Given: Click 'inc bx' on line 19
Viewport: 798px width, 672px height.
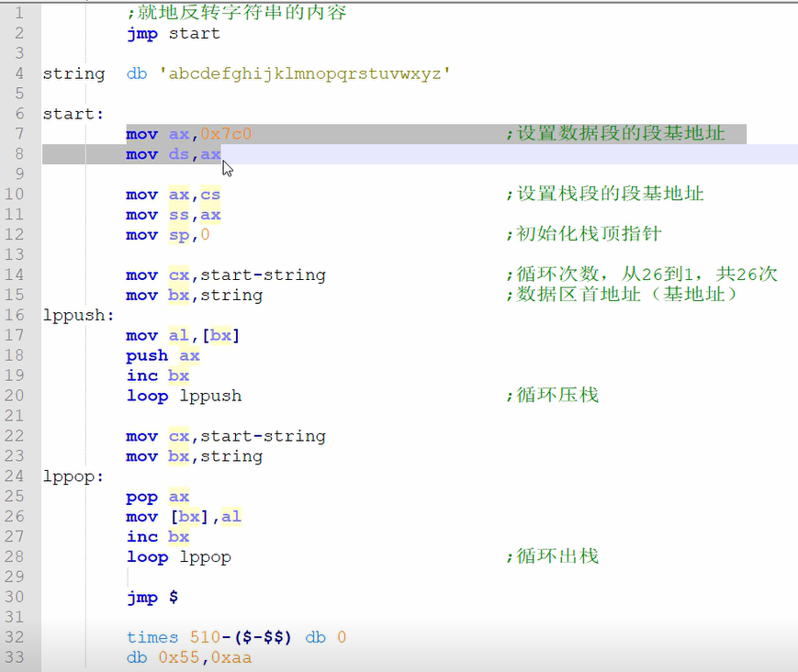Looking at the screenshot, I should coord(158,375).
